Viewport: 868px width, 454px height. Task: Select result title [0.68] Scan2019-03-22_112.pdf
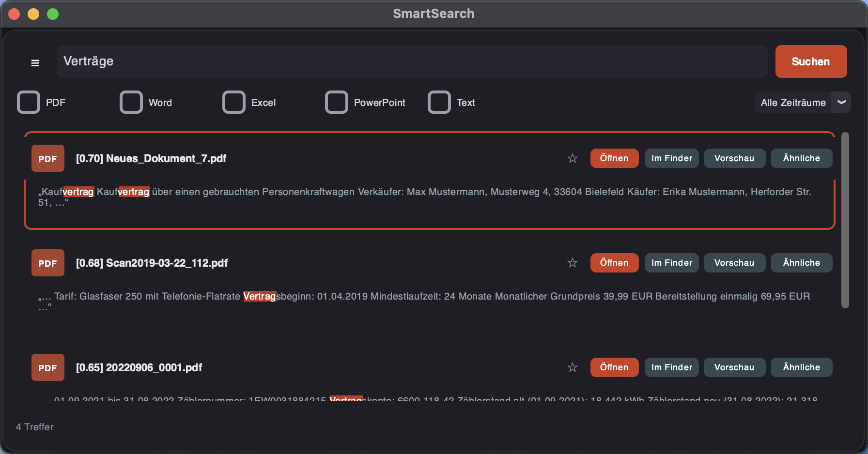[x=152, y=263]
